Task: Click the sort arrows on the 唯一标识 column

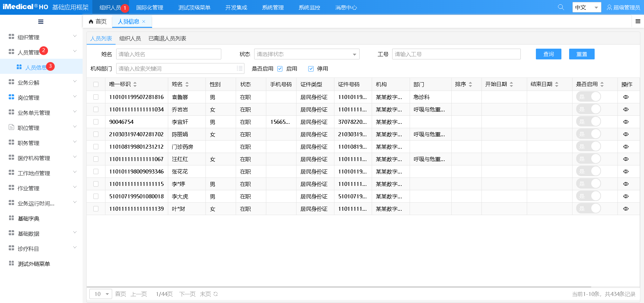Action: [x=135, y=84]
